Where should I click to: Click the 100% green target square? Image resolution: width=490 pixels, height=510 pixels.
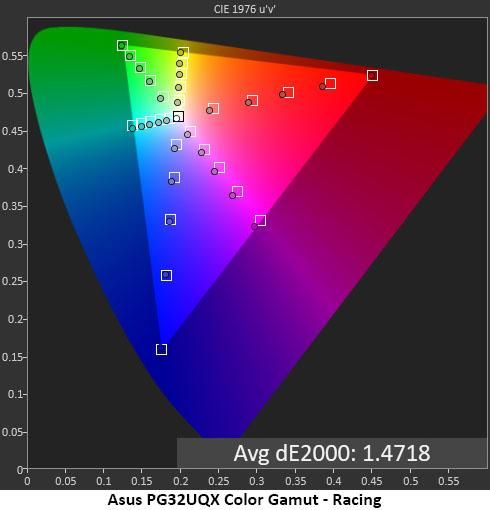(122, 45)
